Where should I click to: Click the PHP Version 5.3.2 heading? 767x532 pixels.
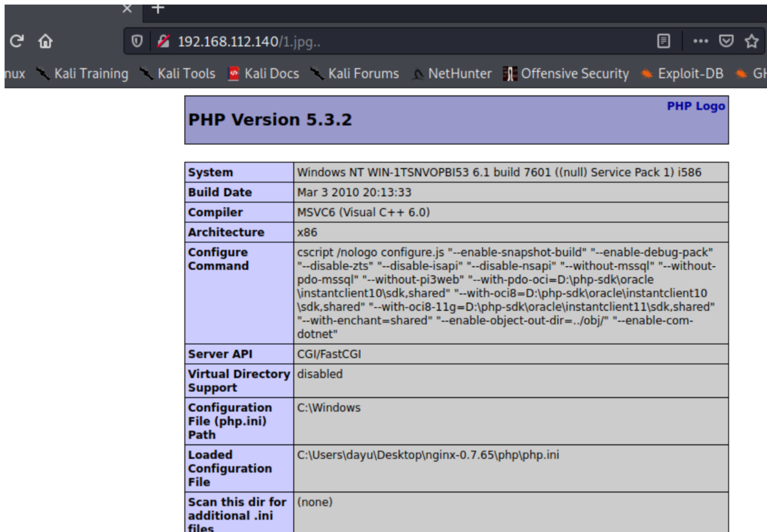coord(270,120)
